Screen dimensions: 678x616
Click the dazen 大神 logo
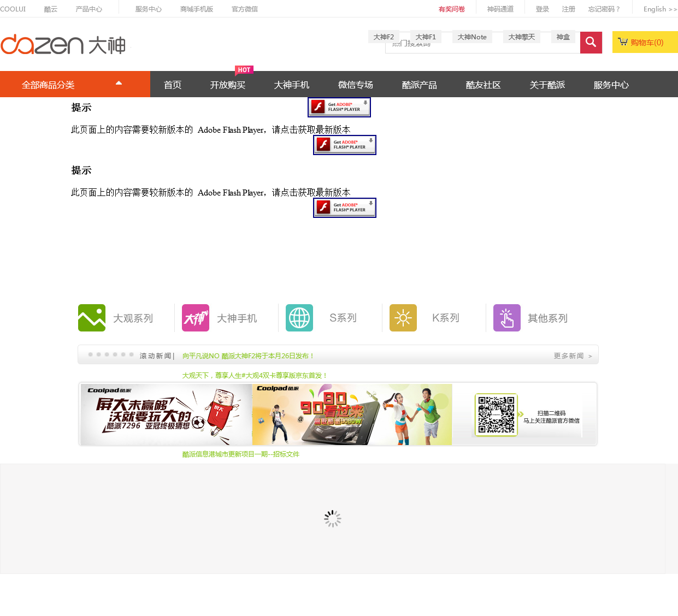click(63, 44)
